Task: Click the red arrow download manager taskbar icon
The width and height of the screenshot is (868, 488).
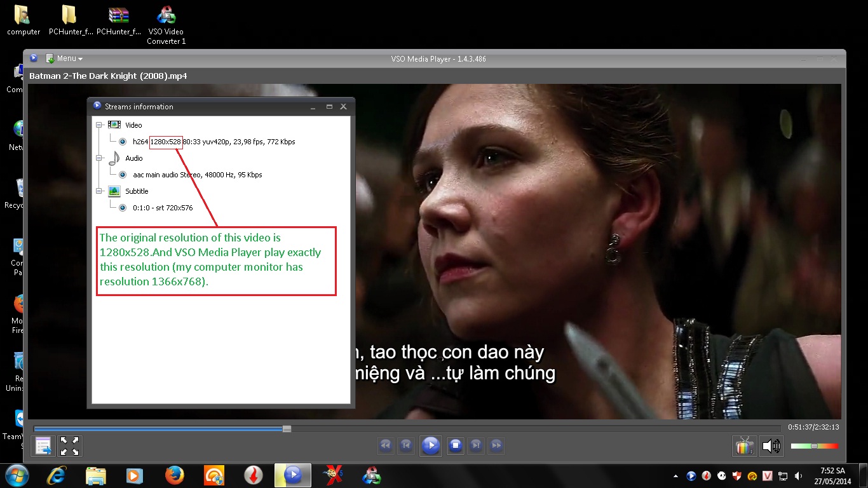Action: 254,475
